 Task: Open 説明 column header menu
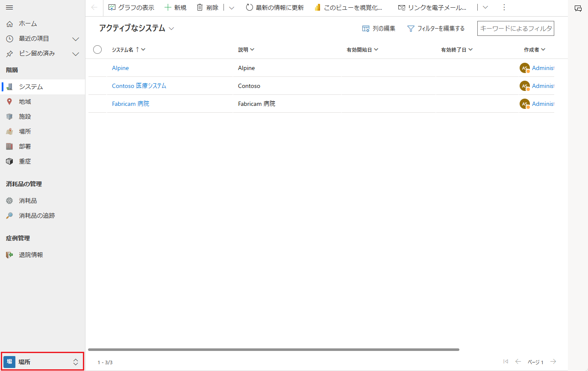click(246, 50)
